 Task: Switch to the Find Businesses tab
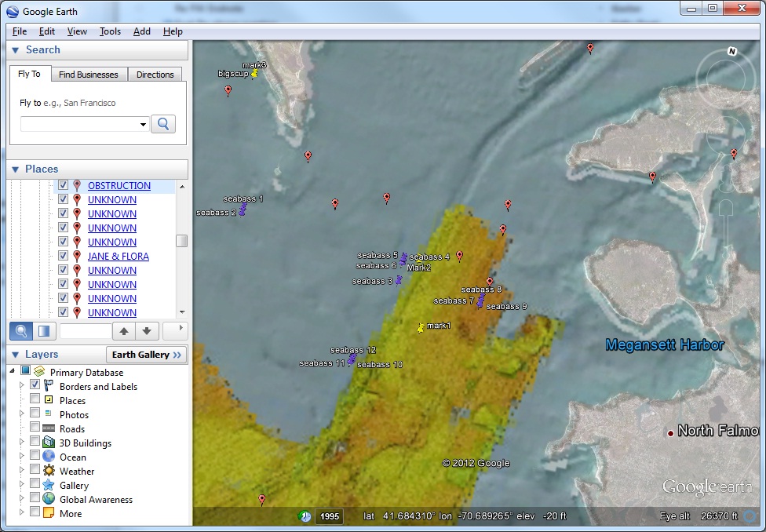[x=88, y=75]
